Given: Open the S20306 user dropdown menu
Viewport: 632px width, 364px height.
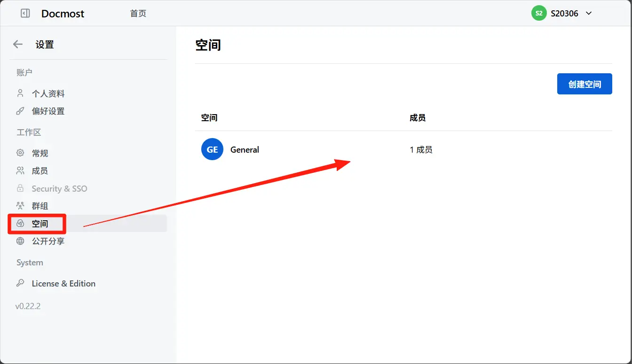Looking at the screenshot, I should (588, 14).
